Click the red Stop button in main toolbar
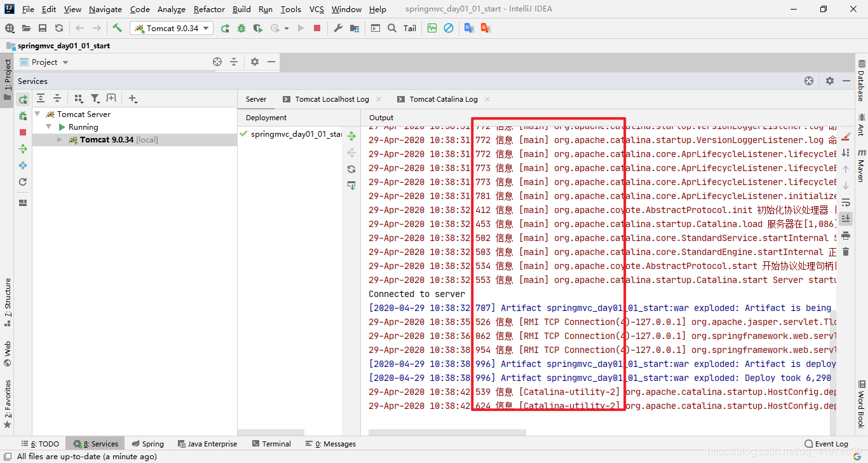The width and height of the screenshot is (868, 463). click(317, 28)
